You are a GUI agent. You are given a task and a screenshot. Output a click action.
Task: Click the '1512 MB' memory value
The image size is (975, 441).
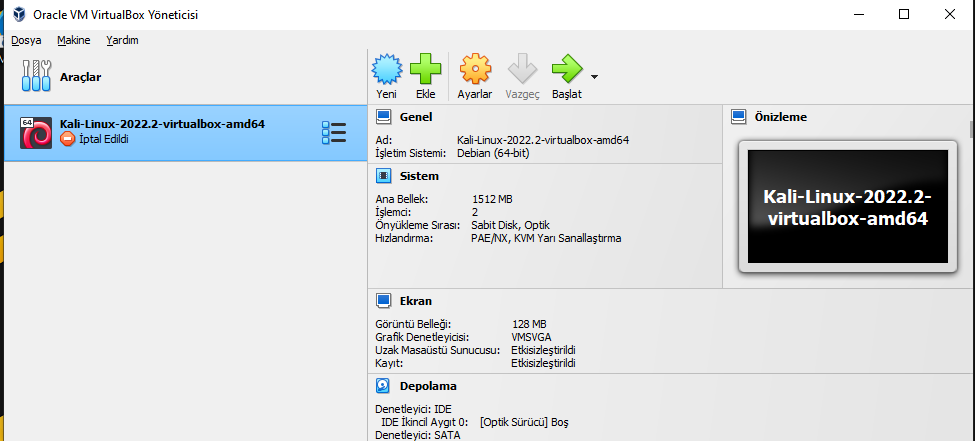492,200
